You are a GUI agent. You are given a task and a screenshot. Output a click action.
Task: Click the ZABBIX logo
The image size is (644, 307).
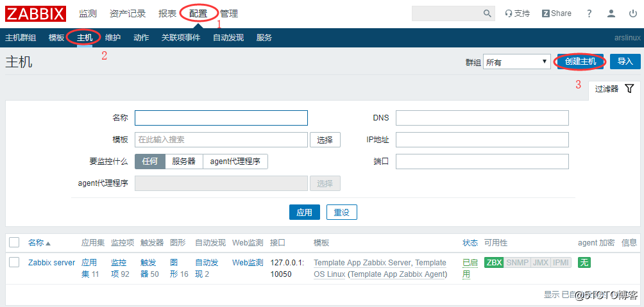35,13
